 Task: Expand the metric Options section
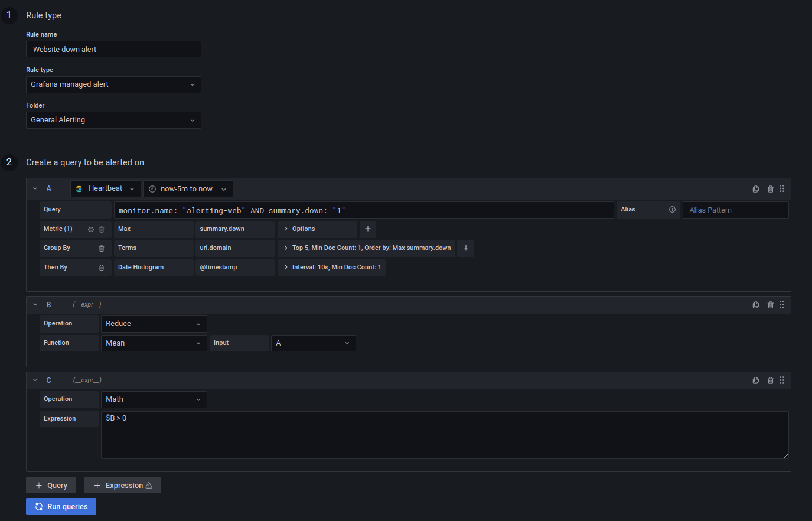tap(318, 229)
